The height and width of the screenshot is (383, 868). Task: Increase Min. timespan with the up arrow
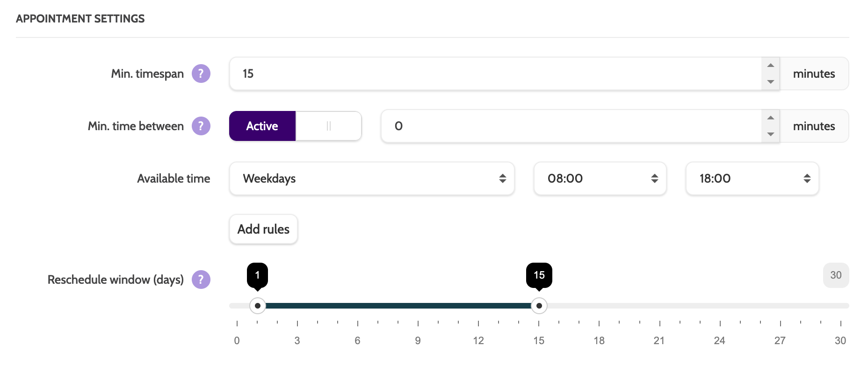(770, 66)
